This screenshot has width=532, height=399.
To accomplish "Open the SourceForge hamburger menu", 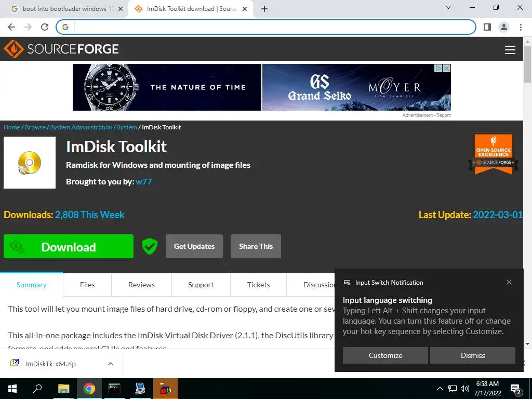I will tap(510, 50).
